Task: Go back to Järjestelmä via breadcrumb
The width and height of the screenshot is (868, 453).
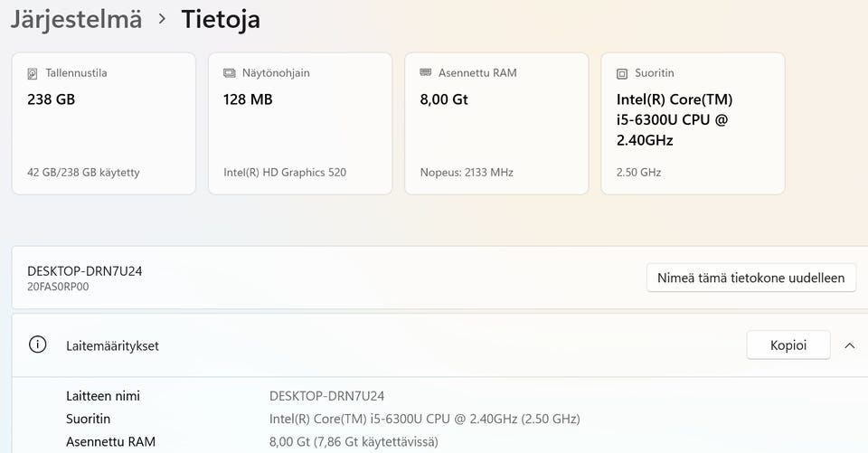Action: coord(76,18)
